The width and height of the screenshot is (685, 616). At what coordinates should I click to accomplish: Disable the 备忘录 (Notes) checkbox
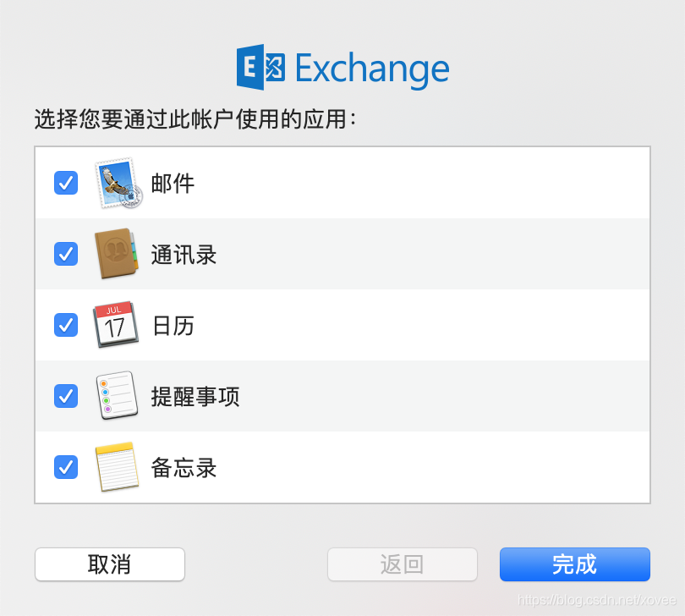click(66, 467)
